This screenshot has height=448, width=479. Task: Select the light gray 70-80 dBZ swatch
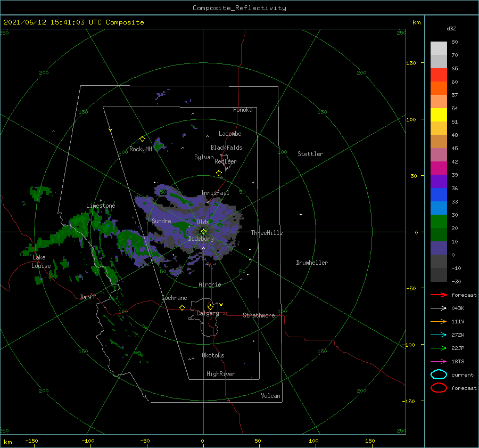pos(439,48)
